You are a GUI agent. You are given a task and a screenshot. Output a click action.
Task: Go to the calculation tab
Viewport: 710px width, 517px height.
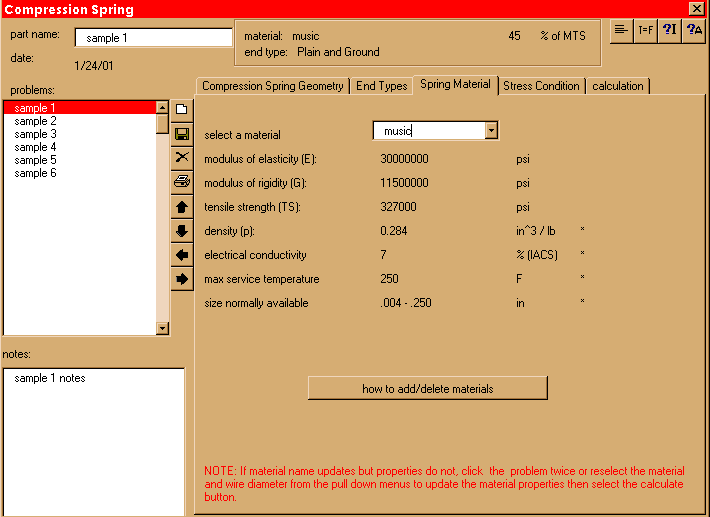(x=618, y=86)
